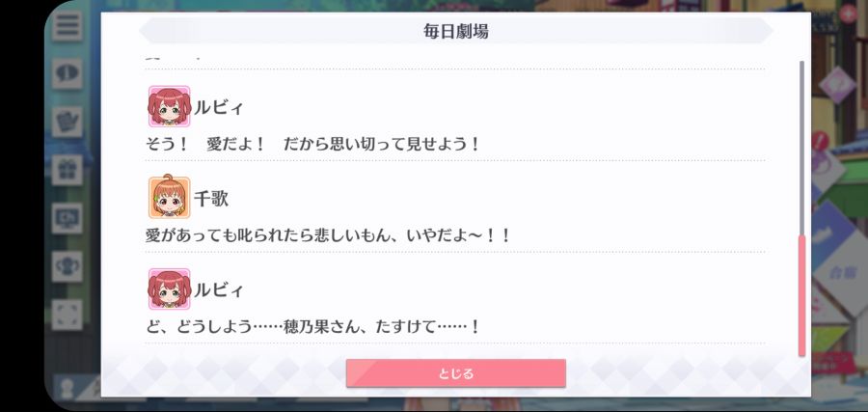Click the fullscreen expand corners icon
The width and height of the screenshot is (868, 412).
[67, 315]
